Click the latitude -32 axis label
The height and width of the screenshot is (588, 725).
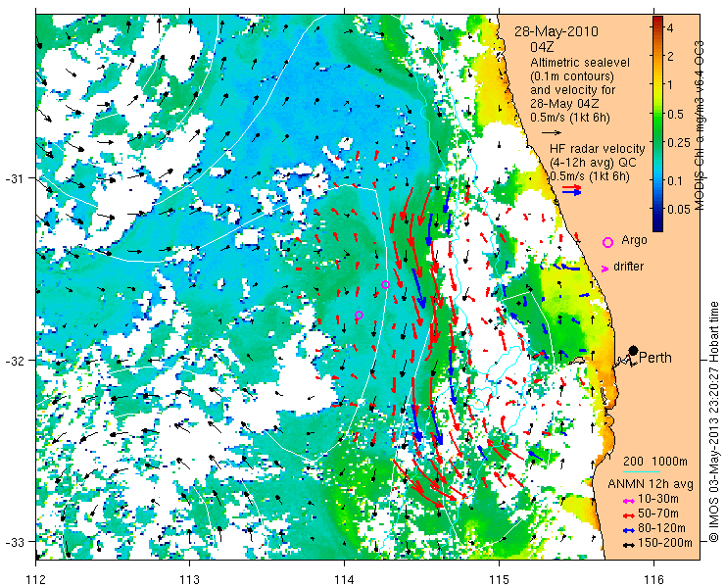pos(15,360)
